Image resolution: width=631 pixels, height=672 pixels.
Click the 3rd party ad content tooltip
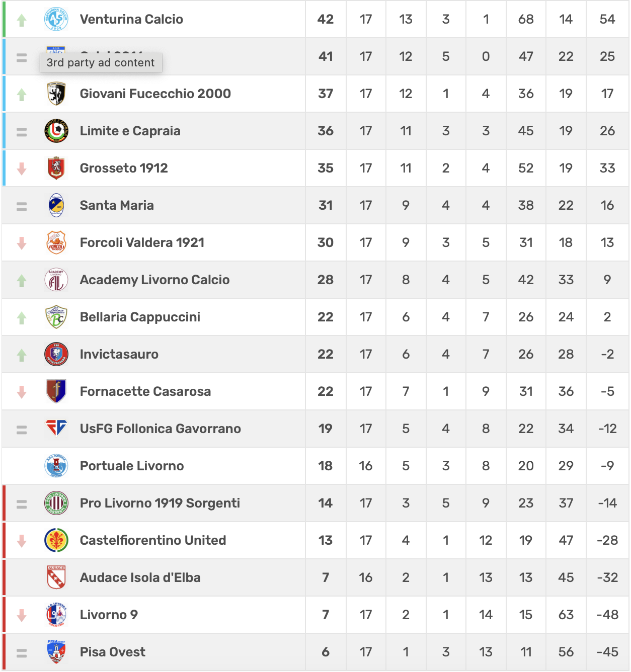[x=101, y=63]
